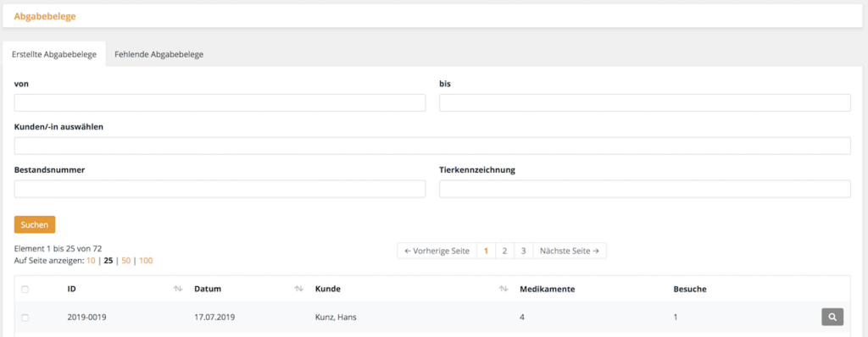Show 50 entries per page
Screen dimensions: 868x337
[x=125, y=260]
